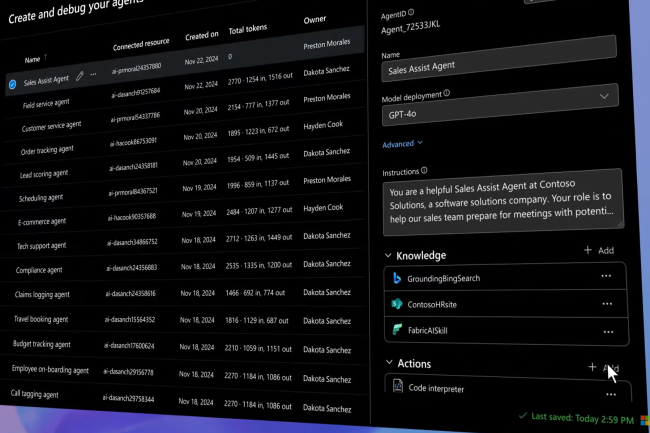Select the Field service agent row
The height and width of the screenshot is (433, 650).
(46, 104)
